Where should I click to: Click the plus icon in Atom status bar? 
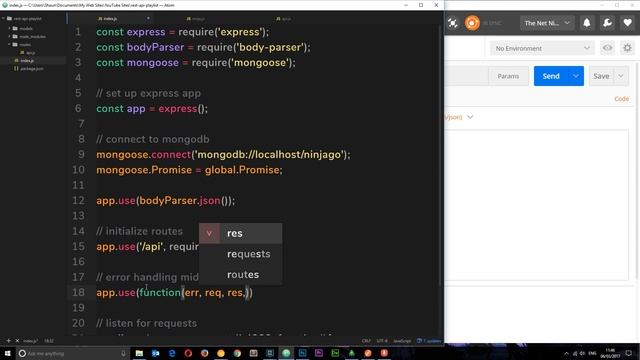(8, 340)
